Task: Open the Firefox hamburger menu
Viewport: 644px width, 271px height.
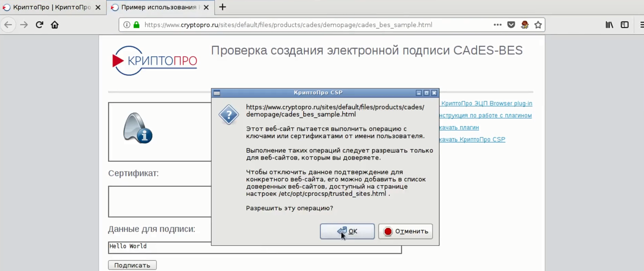Action: [642, 25]
